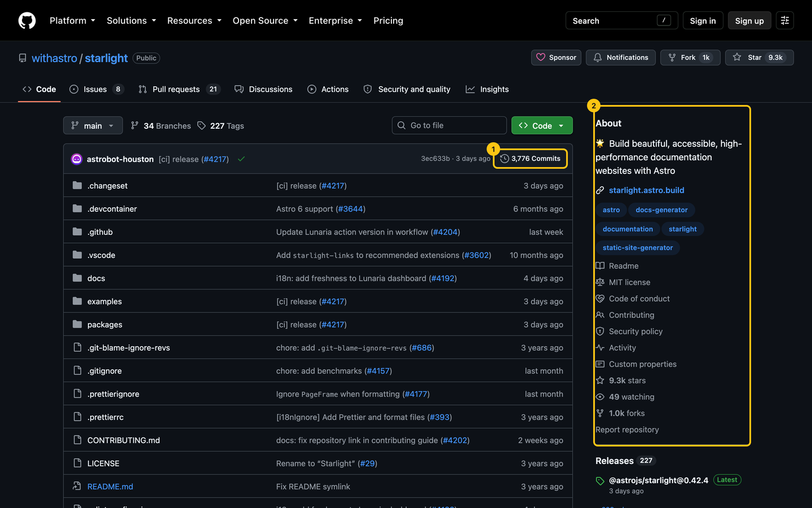The image size is (812, 508).
Task: Open the 3,776 Commits history
Action: (x=531, y=159)
